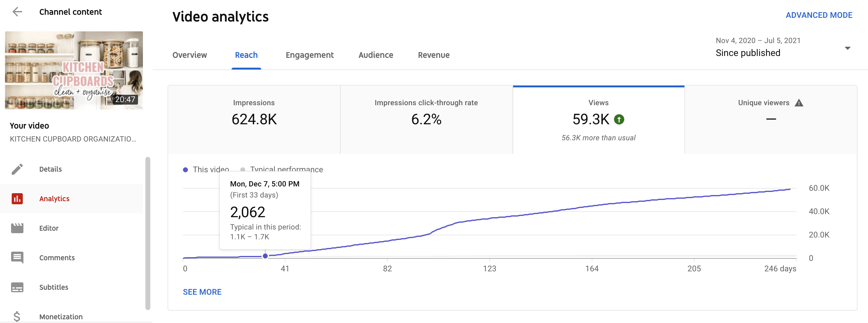Select the Reach tab
The height and width of the screenshot is (323, 868).
click(246, 55)
